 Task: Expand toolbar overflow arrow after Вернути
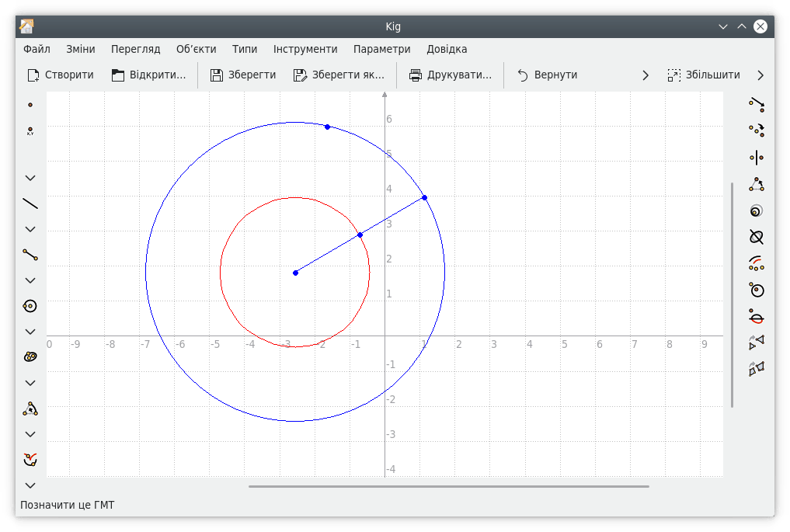[646, 75]
